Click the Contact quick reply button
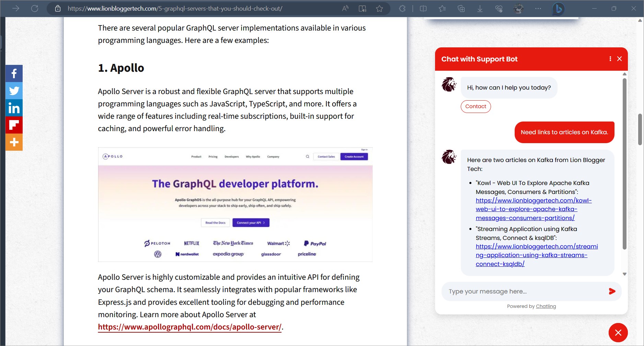 (476, 106)
